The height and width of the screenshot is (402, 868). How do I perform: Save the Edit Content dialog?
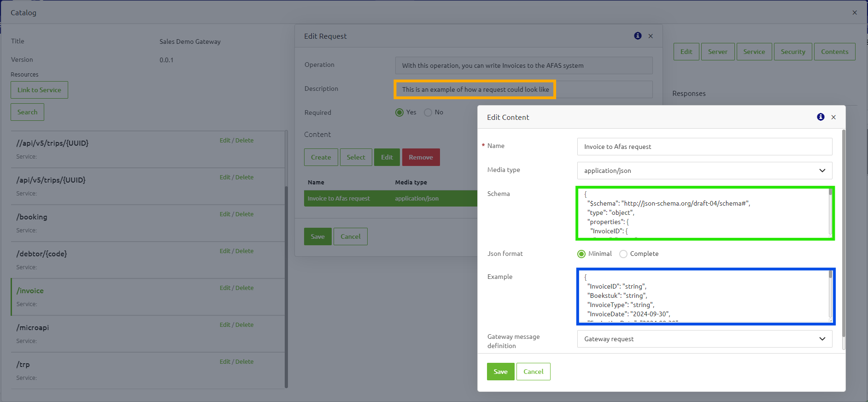(500, 372)
